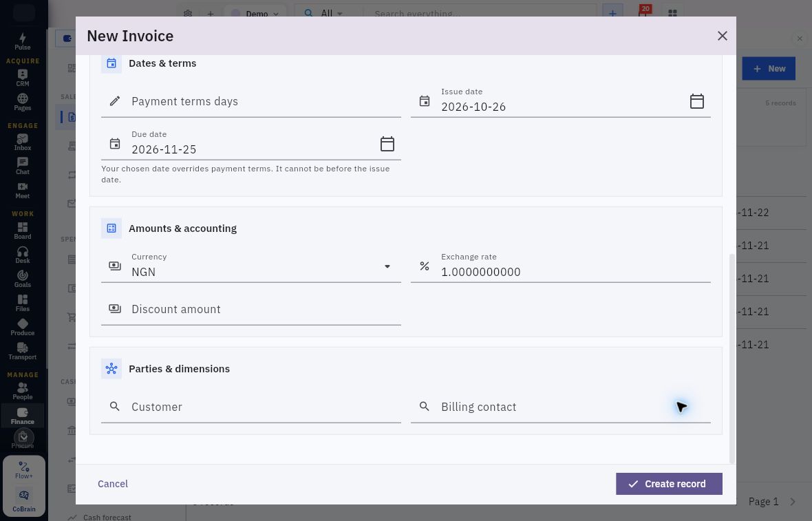Select the Finance module
This screenshot has width=812, height=521.
(22, 416)
